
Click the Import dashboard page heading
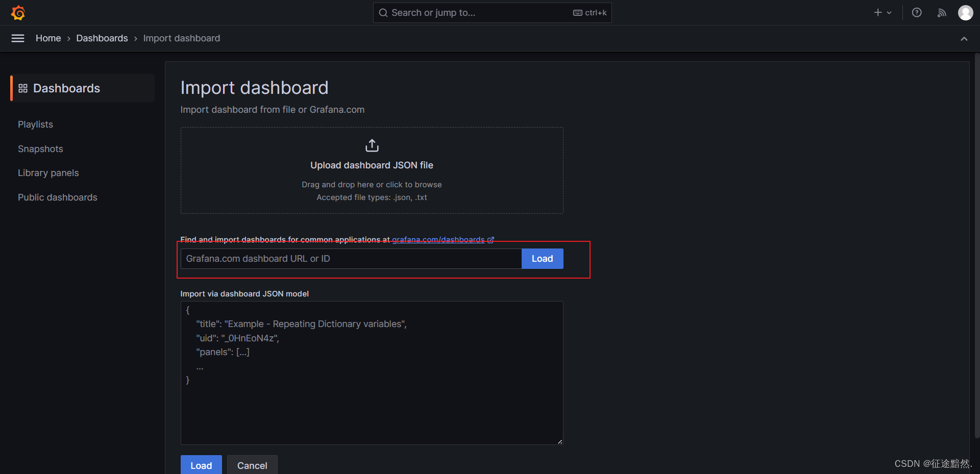[x=255, y=88]
